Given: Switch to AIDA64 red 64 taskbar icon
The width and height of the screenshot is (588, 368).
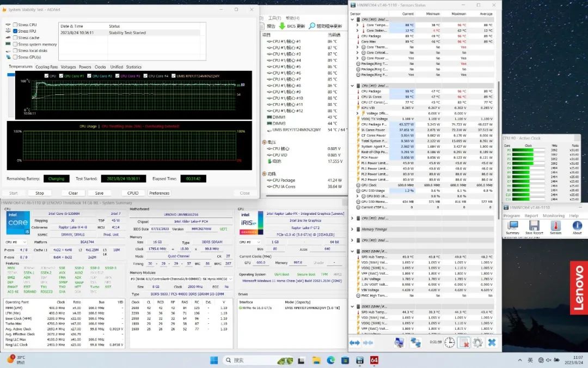Looking at the screenshot, I should pyautogui.click(x=374, y=360).
